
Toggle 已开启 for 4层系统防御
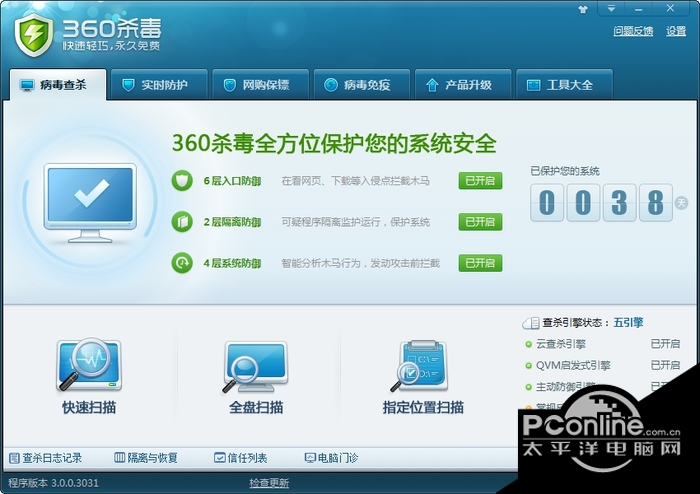(x=480, y=263)
